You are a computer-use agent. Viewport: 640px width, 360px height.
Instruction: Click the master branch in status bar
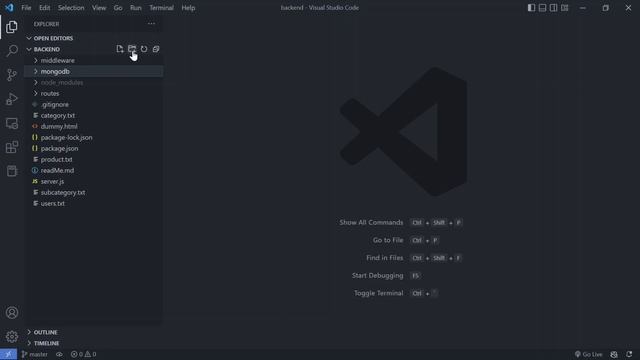[35, 354]
